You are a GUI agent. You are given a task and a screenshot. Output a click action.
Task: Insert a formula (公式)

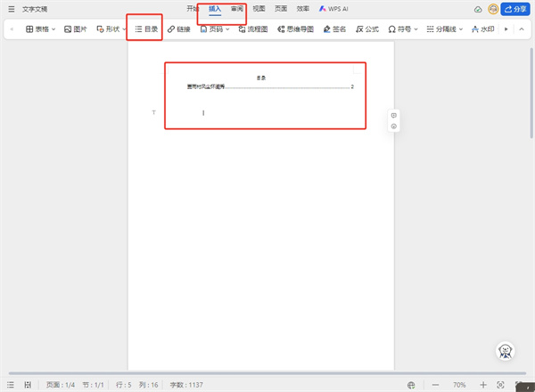pos(367,29)
